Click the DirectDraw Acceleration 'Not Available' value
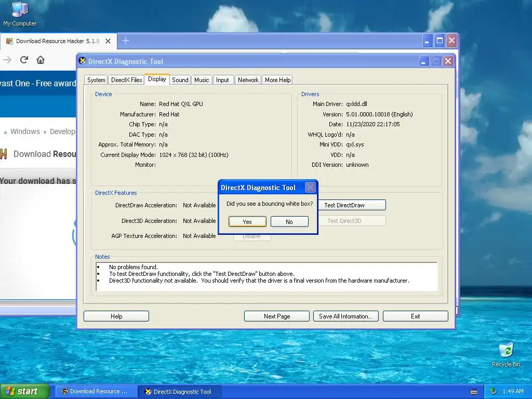532x399 pixels. pyautogui.click(x=199, y=205)
